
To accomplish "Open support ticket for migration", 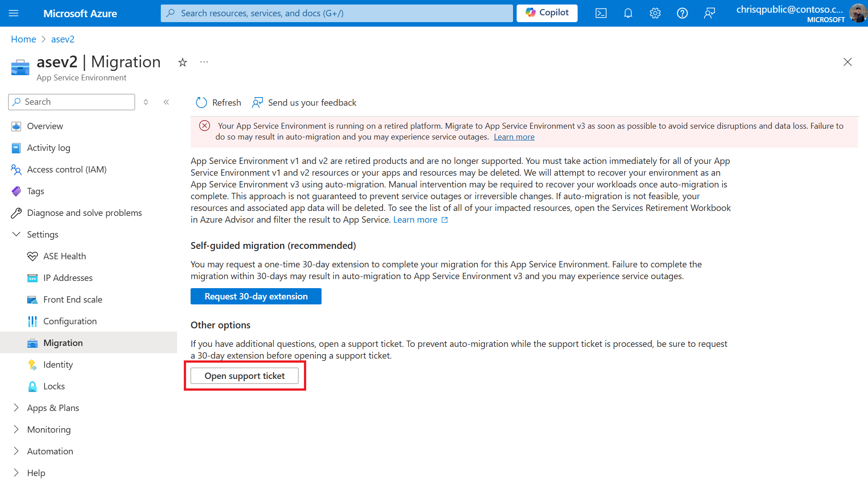I will (244, 376).
